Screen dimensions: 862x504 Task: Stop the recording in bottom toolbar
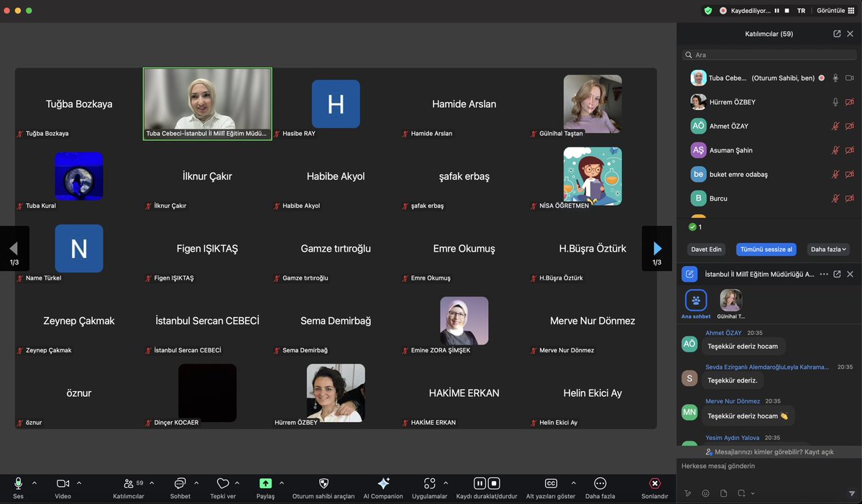pos(494,483)
